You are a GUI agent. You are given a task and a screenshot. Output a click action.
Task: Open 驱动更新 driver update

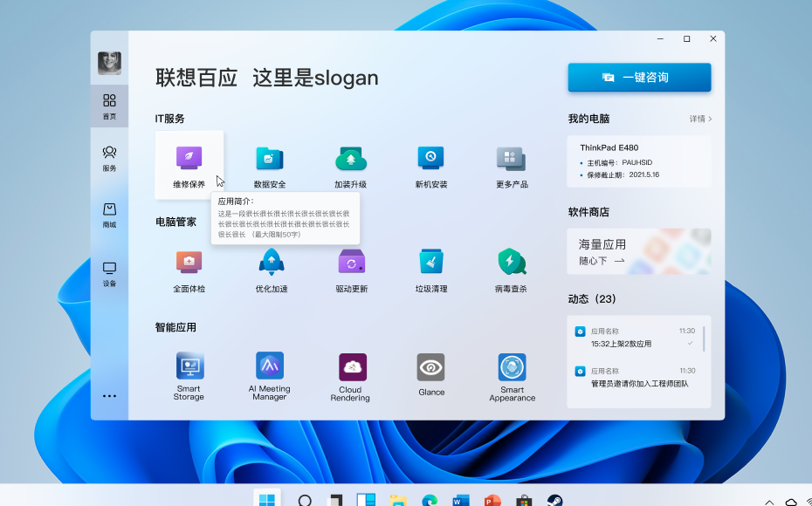pyautogui.click(x=352, y=262)
